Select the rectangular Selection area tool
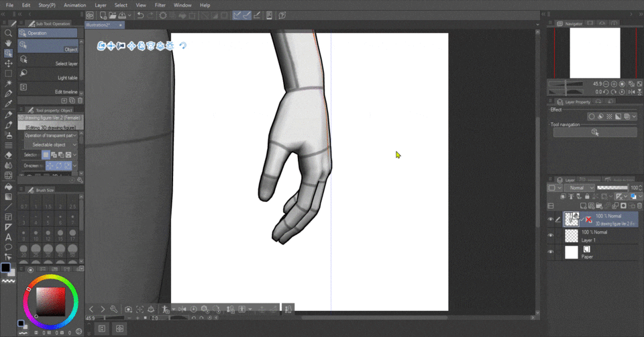This screenshot has height=337, width=644. [x=8, y=74]
